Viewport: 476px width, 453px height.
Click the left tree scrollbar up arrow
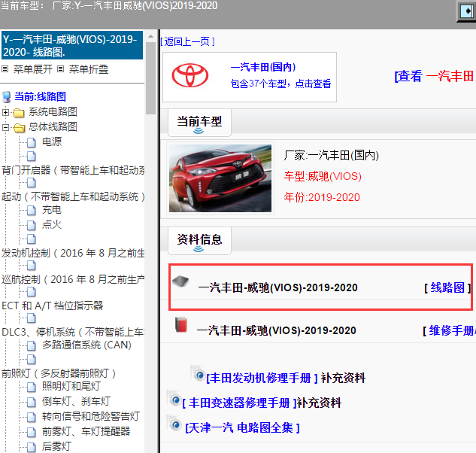click(x=150, y=36)
